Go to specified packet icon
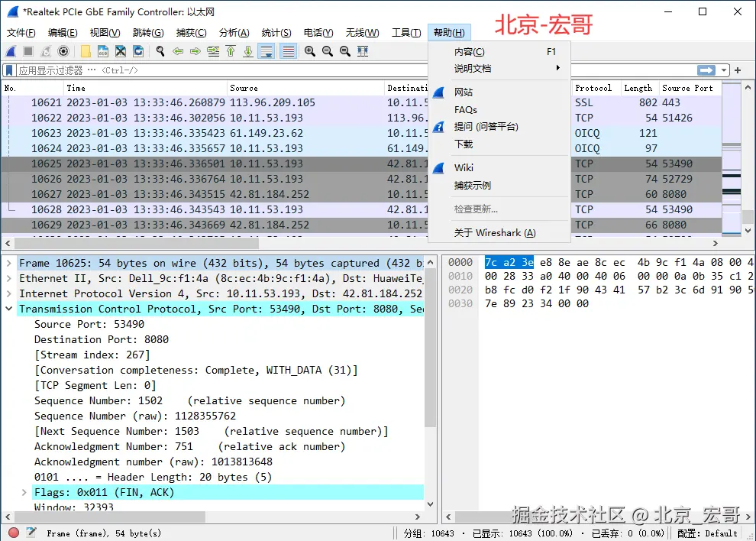 (213, 51)
